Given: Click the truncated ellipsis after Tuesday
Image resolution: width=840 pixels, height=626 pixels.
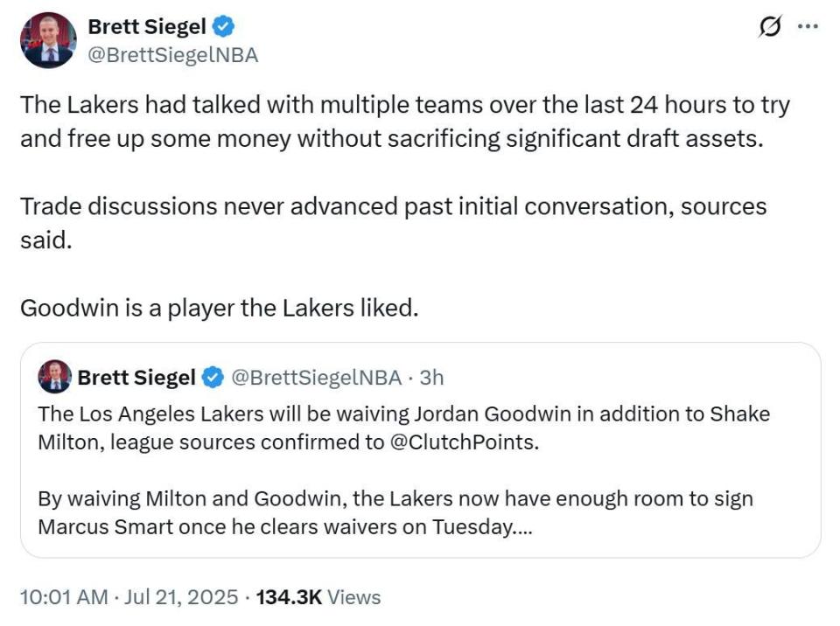Looking at the screenshot, I should 523,528.
